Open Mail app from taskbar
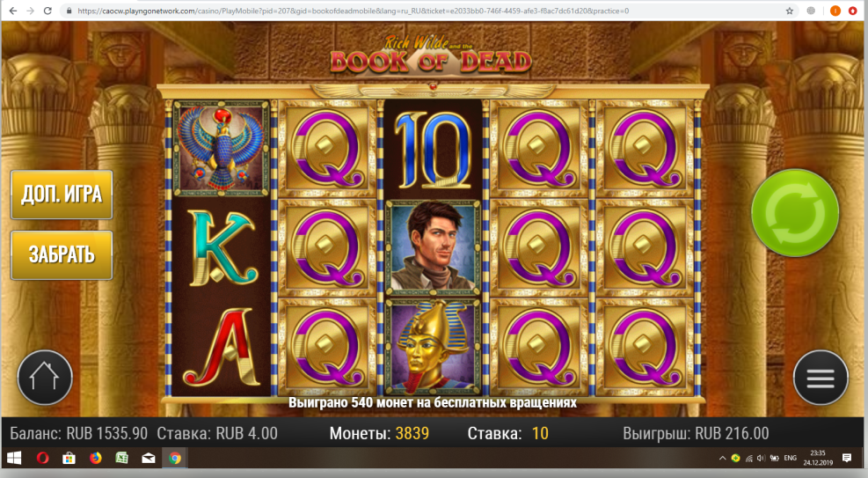Image resolution: width=868 pixels, height=478 pixels. pyautogui.click(x=149, y=458)
